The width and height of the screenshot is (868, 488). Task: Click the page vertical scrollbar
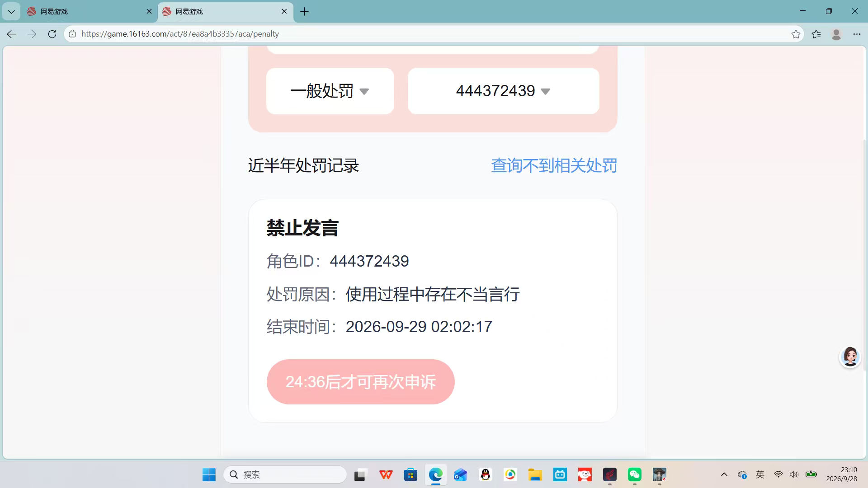[x=865, y=255]
